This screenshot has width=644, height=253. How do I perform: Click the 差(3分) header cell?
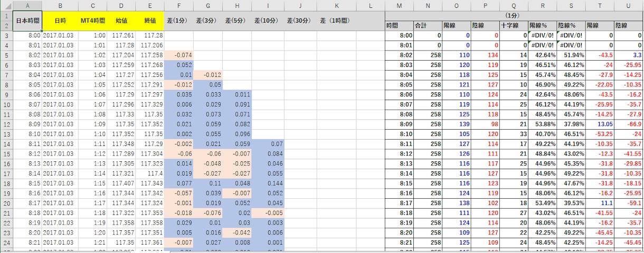tap(208, 21)
